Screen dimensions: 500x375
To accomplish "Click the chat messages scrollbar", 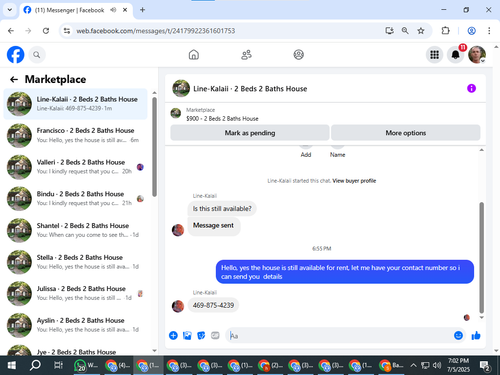I will click(481, 257).
